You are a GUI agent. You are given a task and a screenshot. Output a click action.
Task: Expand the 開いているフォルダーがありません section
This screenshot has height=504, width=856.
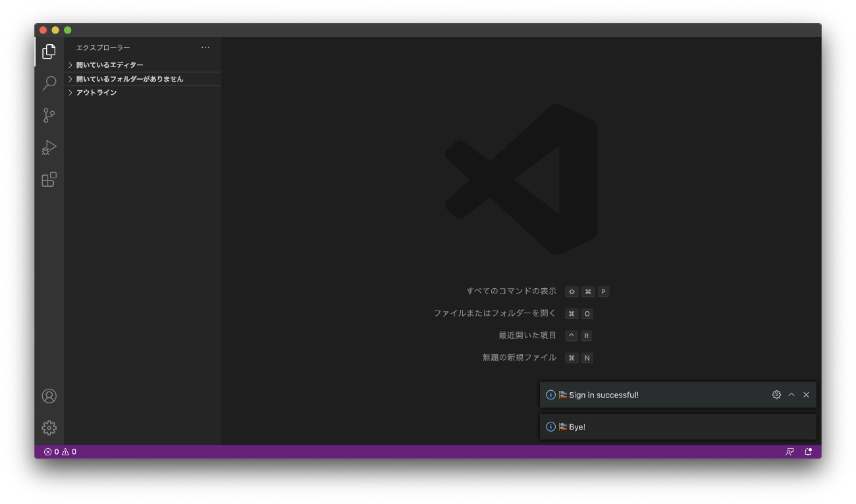[142, 79]
